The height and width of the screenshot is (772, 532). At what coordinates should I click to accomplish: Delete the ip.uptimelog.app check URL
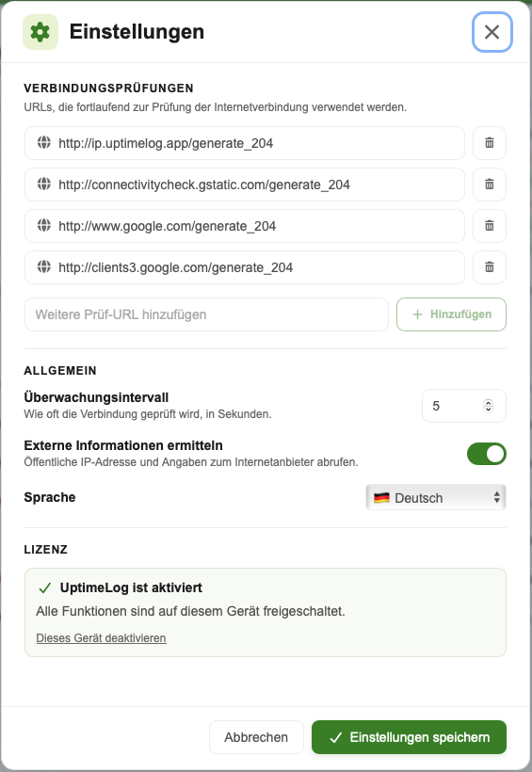[489, 143]
